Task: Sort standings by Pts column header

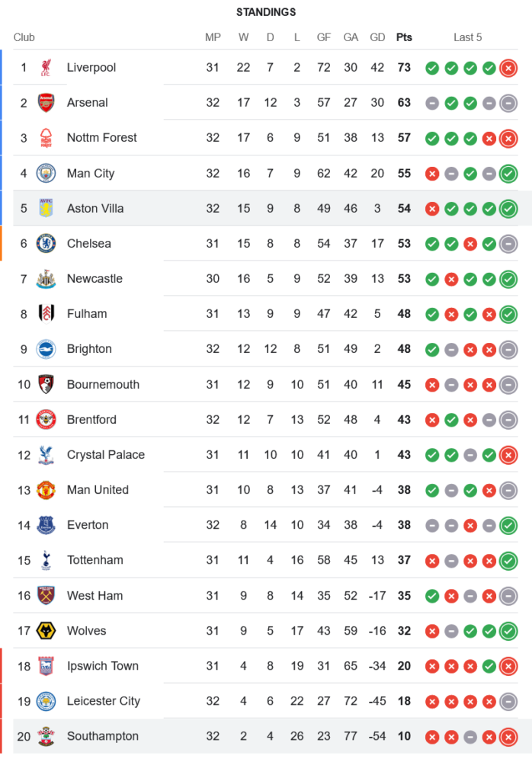Action: click(x=404, y=37)
